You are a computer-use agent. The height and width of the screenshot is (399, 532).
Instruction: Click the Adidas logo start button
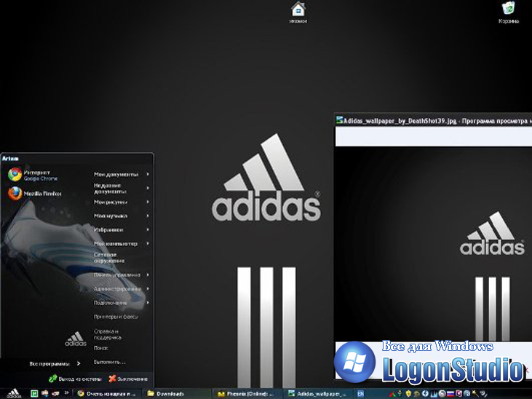14,393
